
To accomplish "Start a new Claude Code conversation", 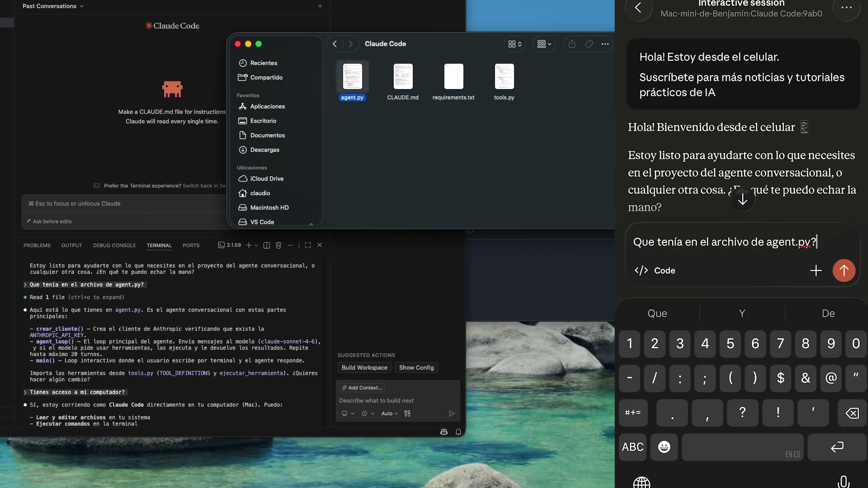I will (x=320, y=6).
